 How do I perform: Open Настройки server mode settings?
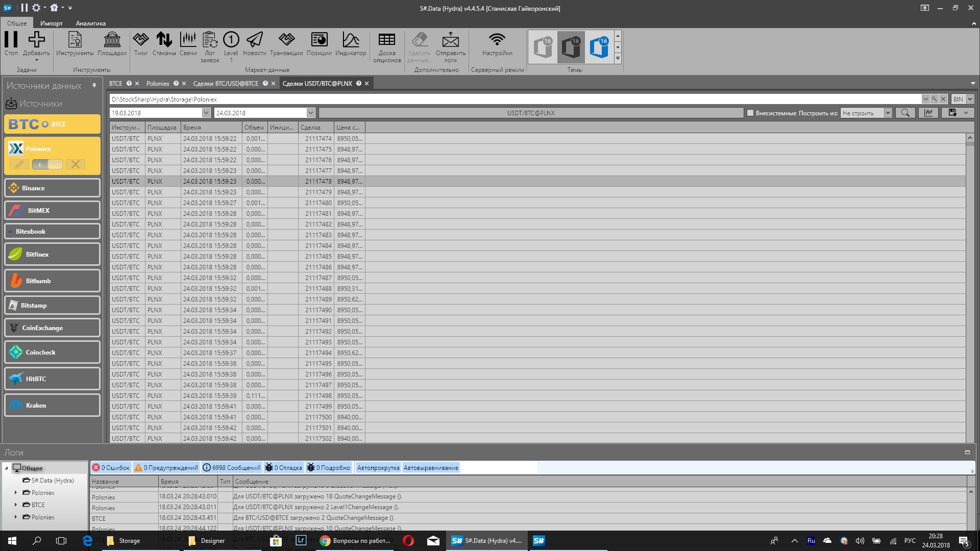tap(497, 44)
